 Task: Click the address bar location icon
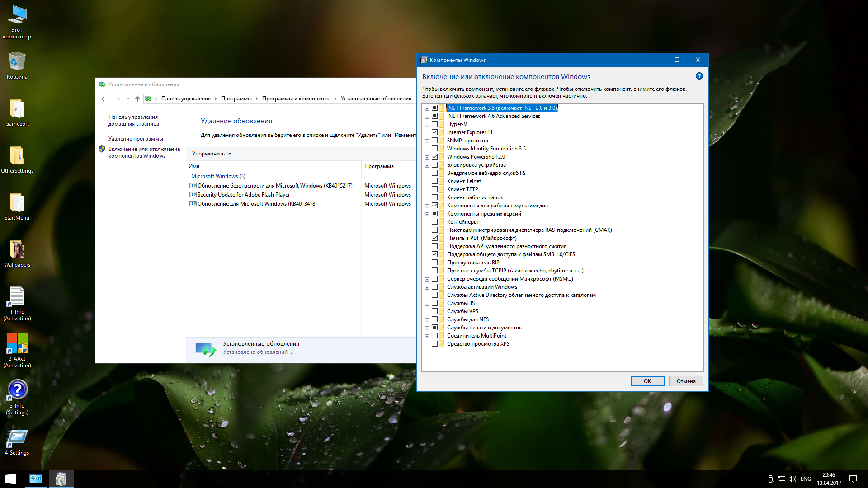pyautogui.click(x=148, y=99)
